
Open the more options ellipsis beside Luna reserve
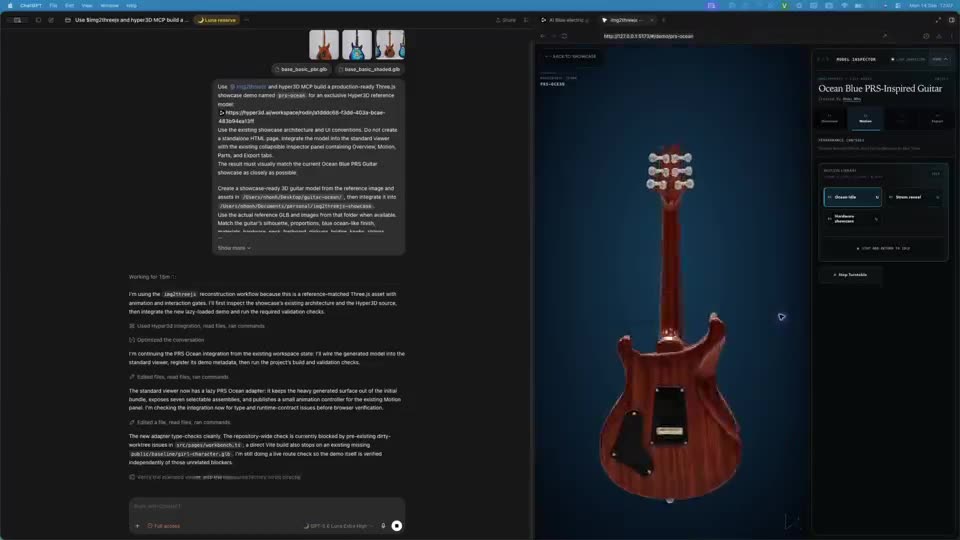coord(247,20)
